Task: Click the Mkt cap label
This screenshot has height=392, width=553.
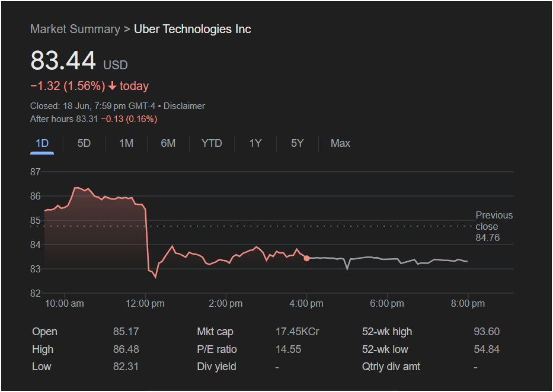Action: pyautogui.click(x=215, y=332)
